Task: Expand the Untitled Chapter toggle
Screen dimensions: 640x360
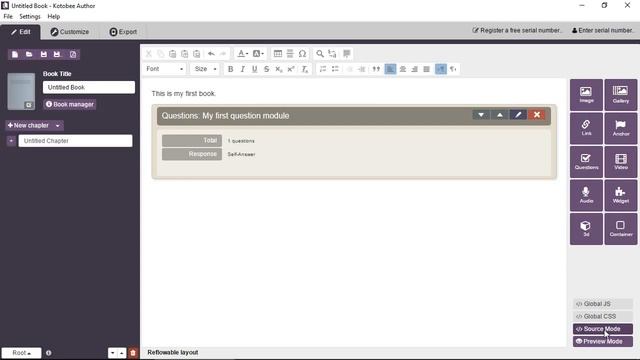Action: coord(11,141)
